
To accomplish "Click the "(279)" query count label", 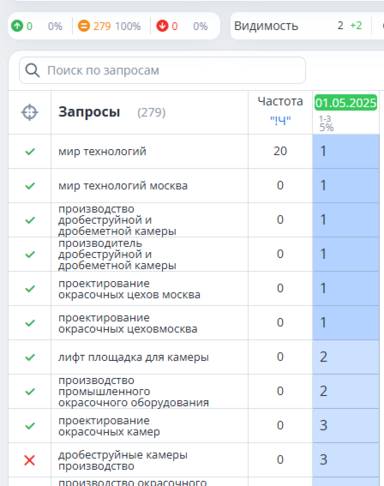I will tap(151, 112).
